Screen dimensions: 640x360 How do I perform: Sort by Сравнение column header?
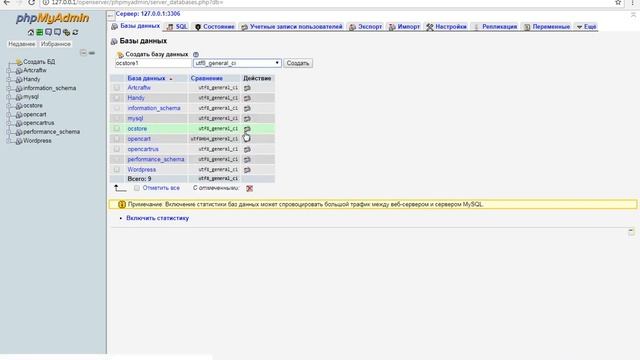tap(207, 78)
